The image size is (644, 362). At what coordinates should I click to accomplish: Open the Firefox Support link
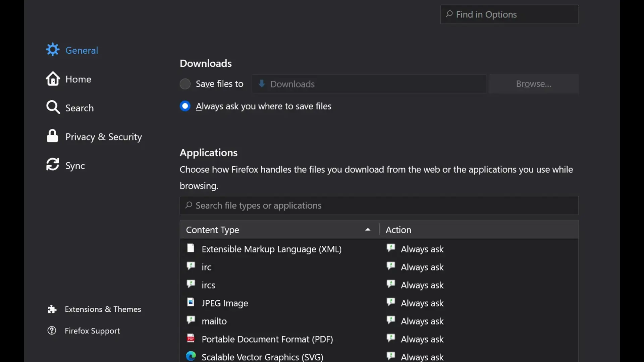coord(92,331)
